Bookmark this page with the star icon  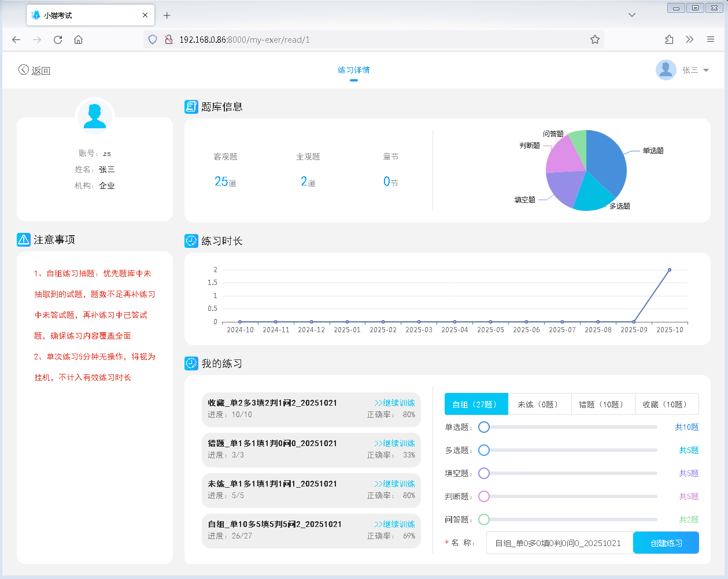594,40
